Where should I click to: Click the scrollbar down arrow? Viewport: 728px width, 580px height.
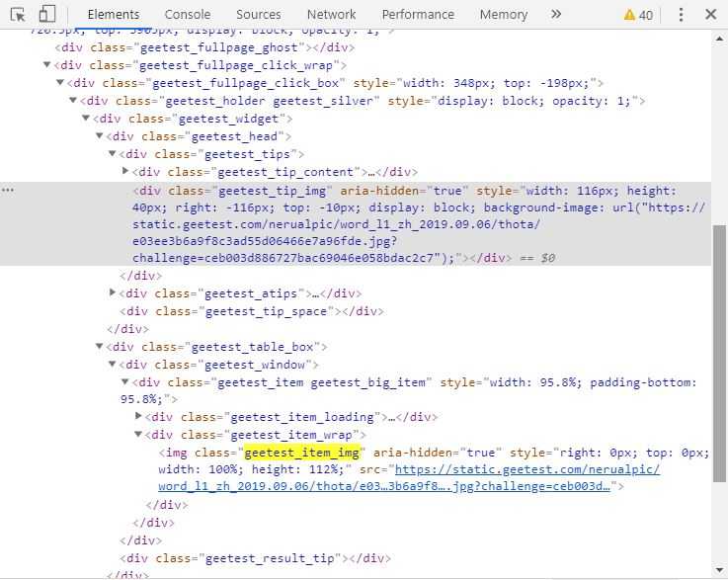[x=719, y=570]
